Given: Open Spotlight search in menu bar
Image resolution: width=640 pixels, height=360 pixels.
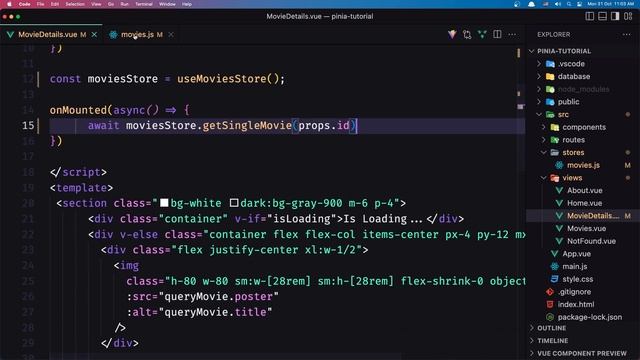Looking at the screenshot, I should pos(569,4).
